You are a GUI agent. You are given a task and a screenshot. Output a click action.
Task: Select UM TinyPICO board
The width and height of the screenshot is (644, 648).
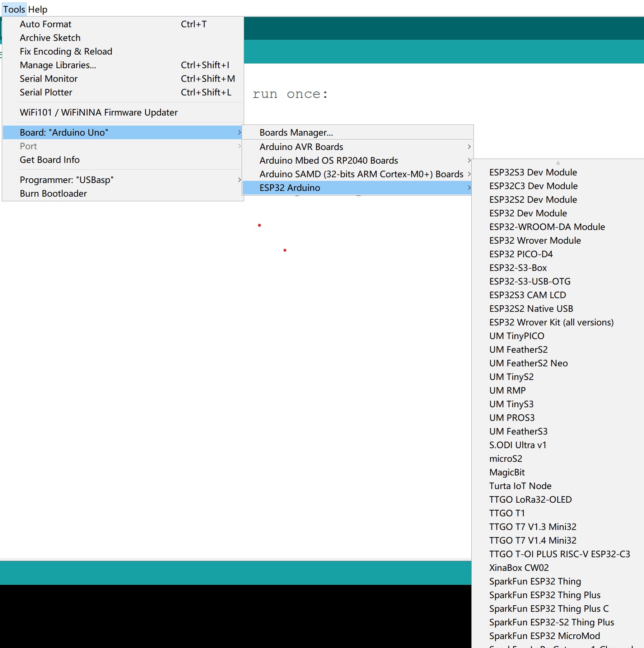[x=558, y=336]
